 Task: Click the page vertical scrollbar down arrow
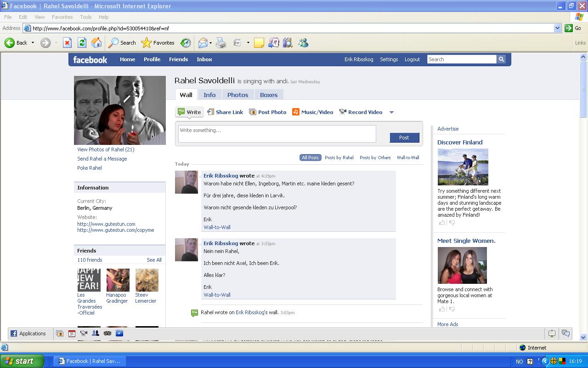tap(584, 337)
